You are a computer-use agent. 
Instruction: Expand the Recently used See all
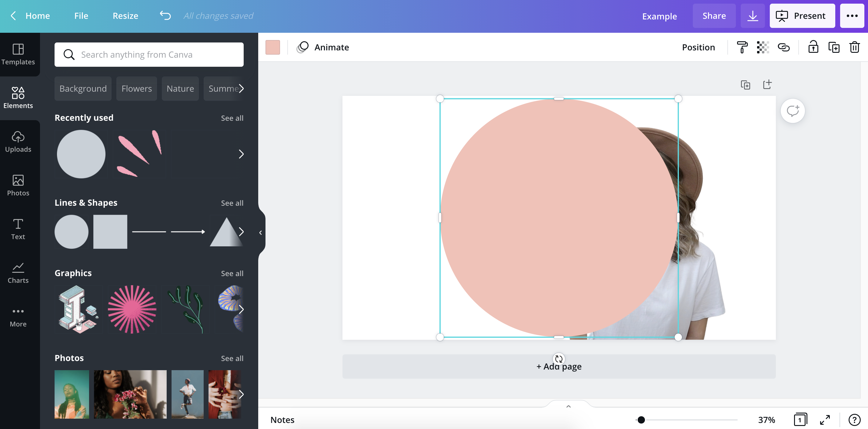(232, 117)
